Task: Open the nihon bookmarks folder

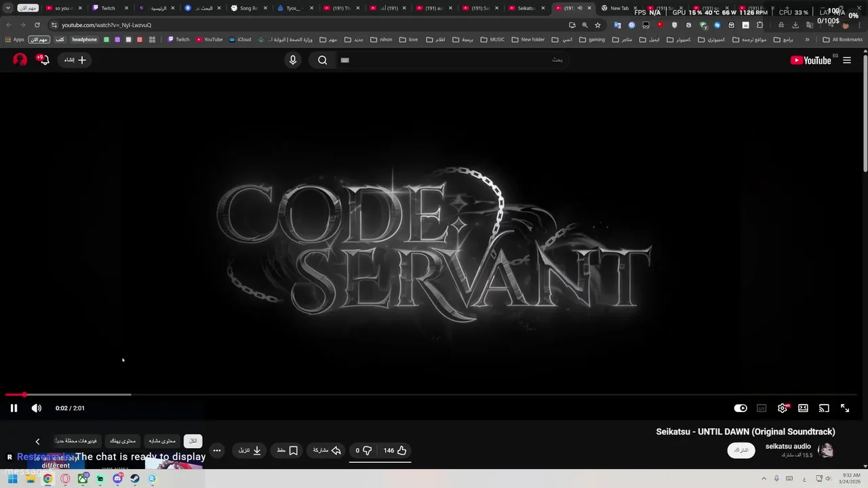Action: (x=381, y=39)
